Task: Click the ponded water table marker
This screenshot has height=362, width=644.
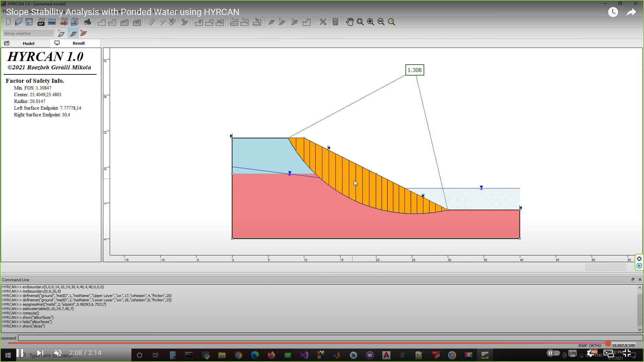Action: pos(481,188)
